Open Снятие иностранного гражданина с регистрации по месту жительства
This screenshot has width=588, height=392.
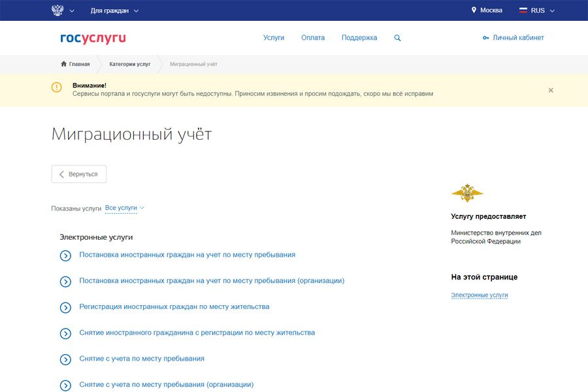(x=197, y=333)
